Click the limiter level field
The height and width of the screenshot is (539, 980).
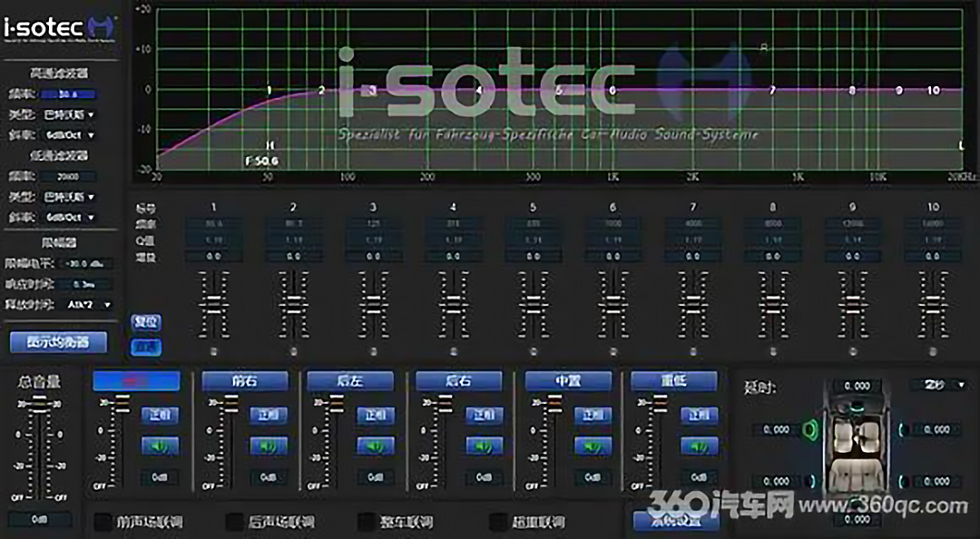pyautogui.click(x=85, y=264)
